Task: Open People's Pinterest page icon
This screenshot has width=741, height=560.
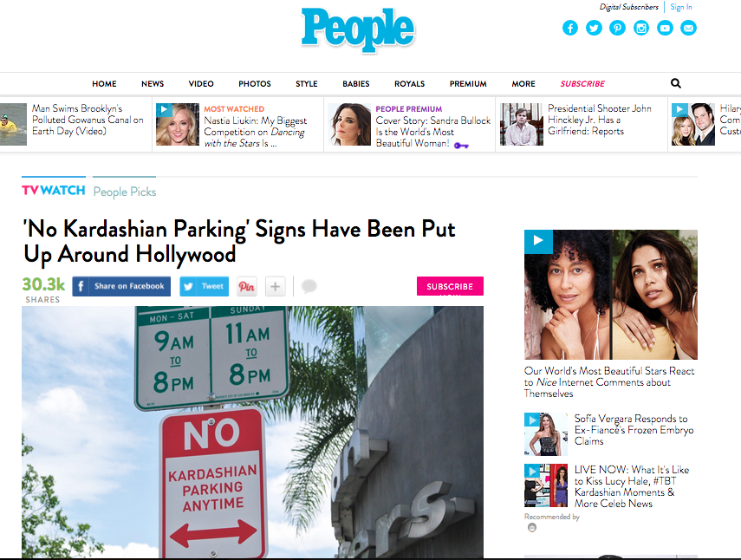Action: pyautogui.click(x=617, y=28)
